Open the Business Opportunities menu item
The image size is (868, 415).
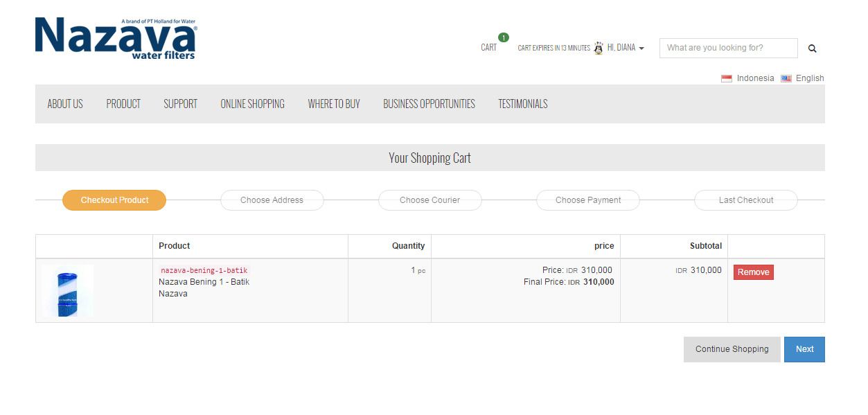429,104
